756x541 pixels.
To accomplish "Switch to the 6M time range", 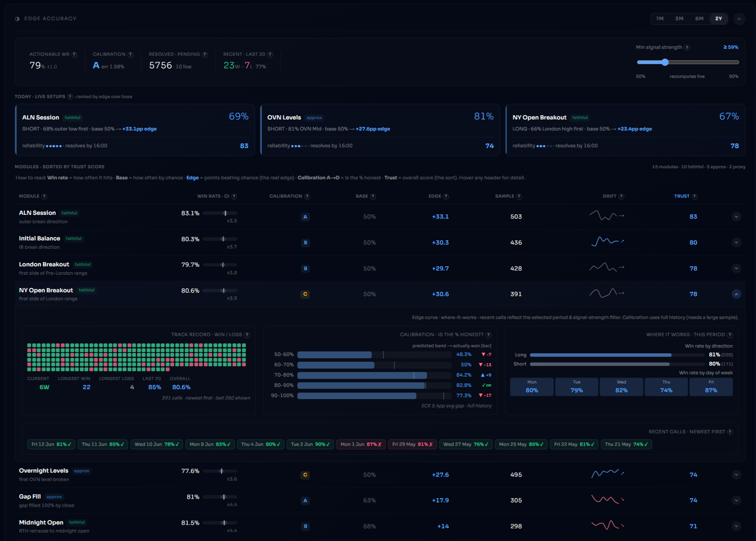I will 699,19.
